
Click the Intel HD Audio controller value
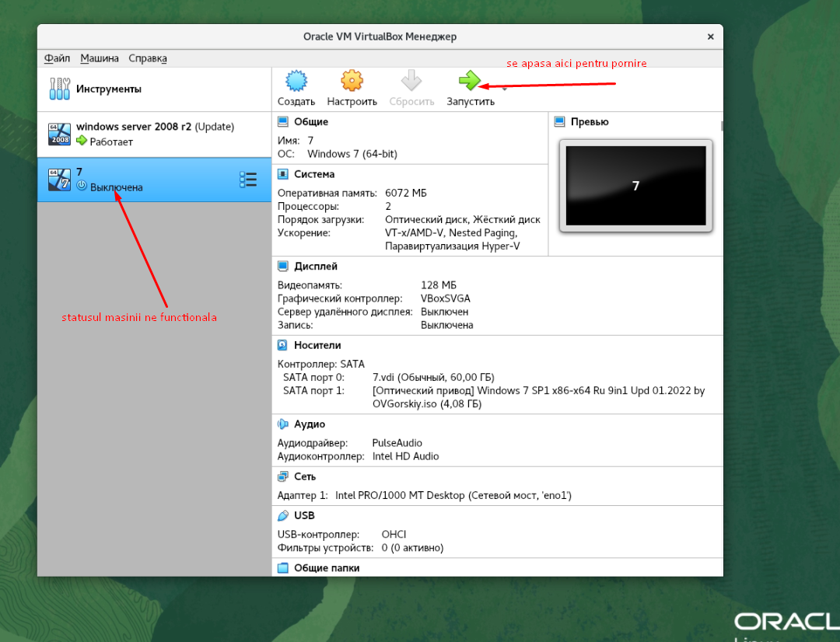(x=405, y=456)
